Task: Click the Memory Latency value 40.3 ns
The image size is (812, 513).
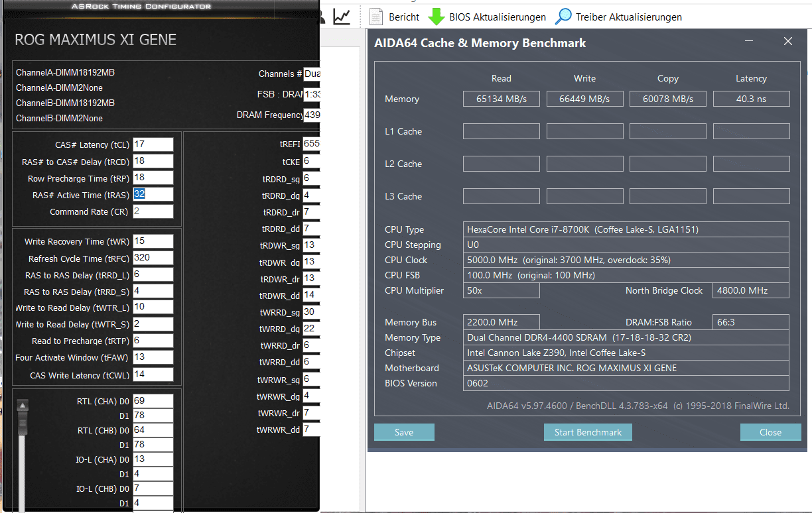Action: pos(751,99)
